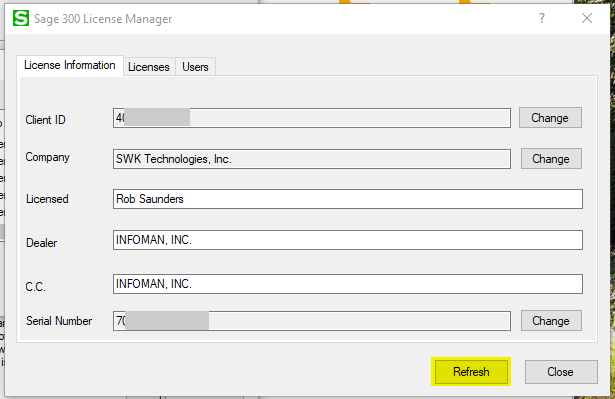Click into the Serial Number field
615x399 pixels.
point(312,321)
